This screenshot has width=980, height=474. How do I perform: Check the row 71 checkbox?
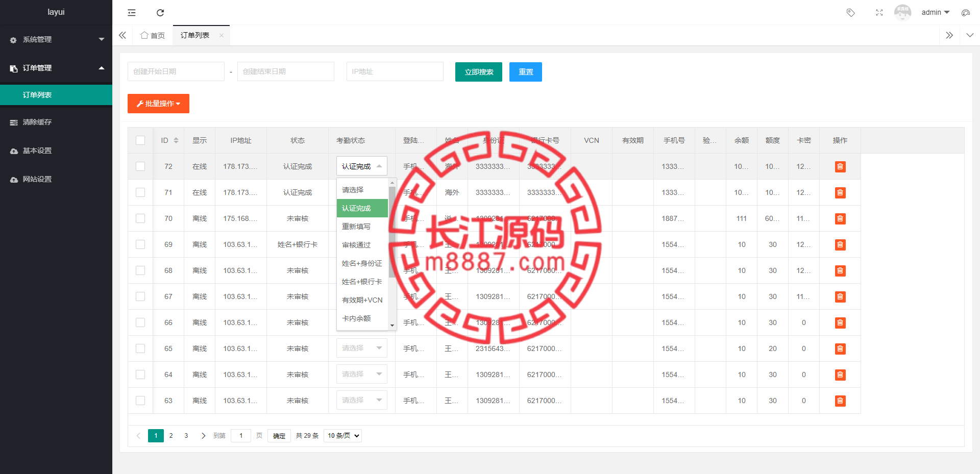click(x=140, y=192)
